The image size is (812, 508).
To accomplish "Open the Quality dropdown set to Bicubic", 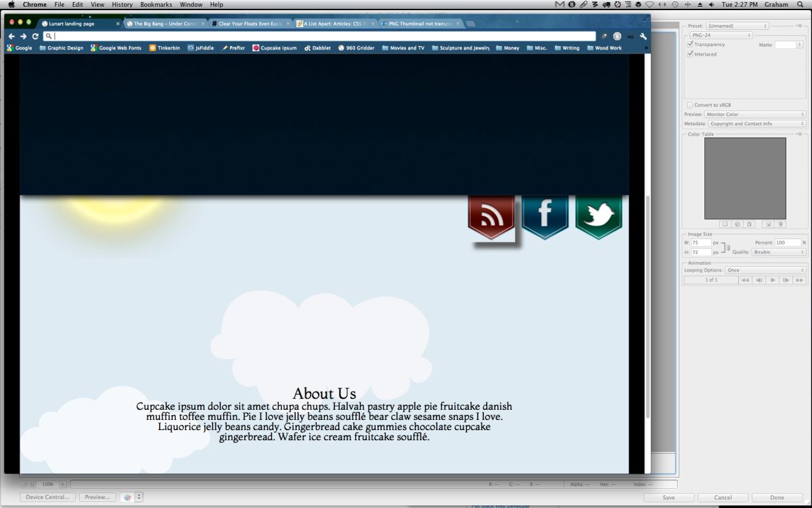I will [x=779, y=252].
